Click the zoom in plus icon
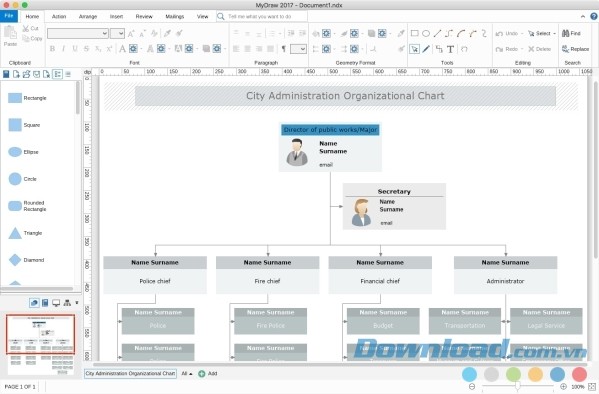 (x=563, y=387)
